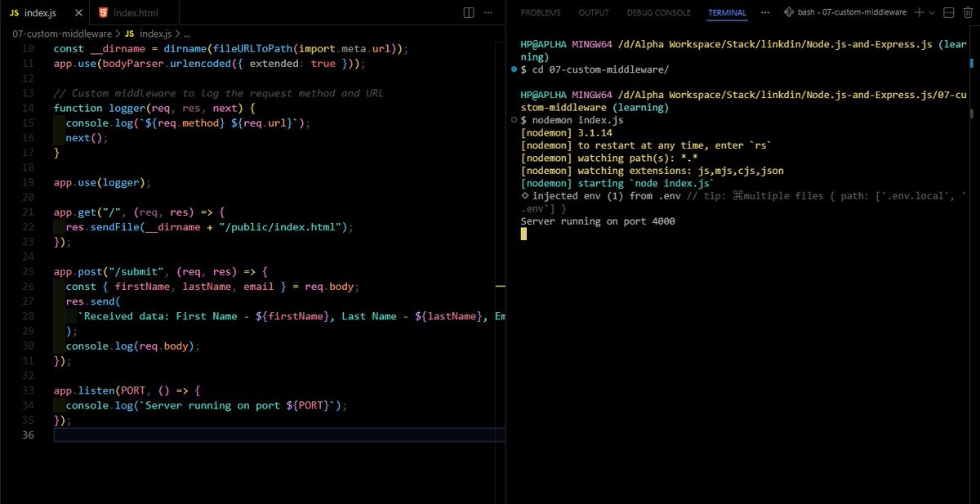Image resolution: width=980 pixels, height=504 pixels.
Task: Open editor More Actions ellipsis menu
Action: [x=490, y=12]
